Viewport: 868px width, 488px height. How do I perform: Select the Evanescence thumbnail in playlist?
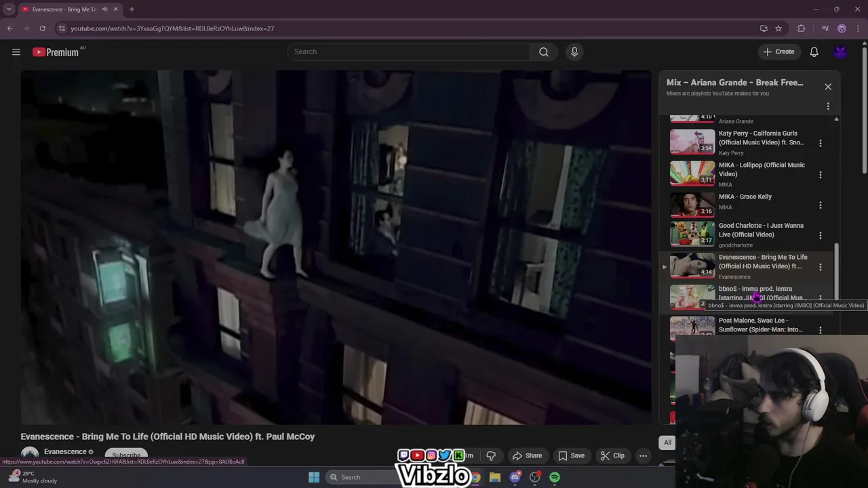(x=692, y=266)
